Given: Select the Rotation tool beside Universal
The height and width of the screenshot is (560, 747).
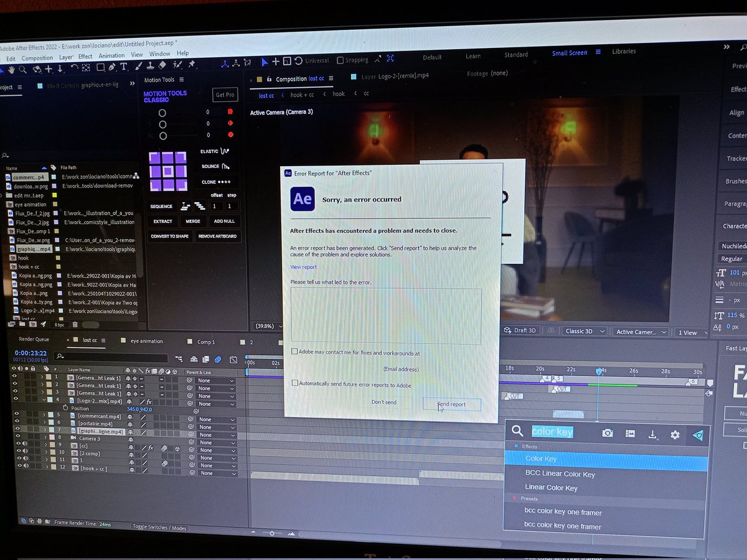Looking at the screenshot, I should point(299,60).
